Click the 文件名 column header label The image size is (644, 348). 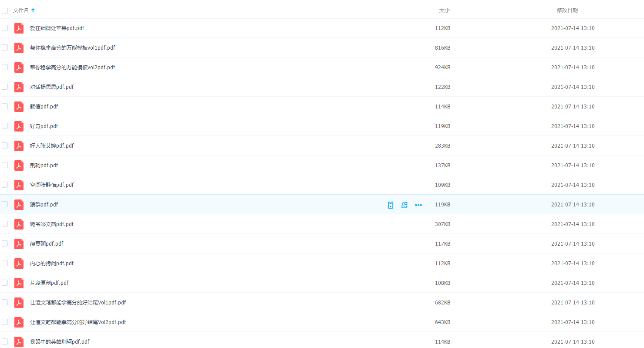20,10
